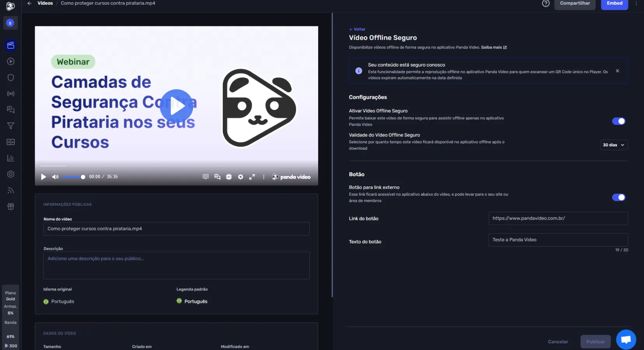Click the play button in control bar
Viewport: 644px width, 350px height.
pyautogui.click(x=44, y=177)
